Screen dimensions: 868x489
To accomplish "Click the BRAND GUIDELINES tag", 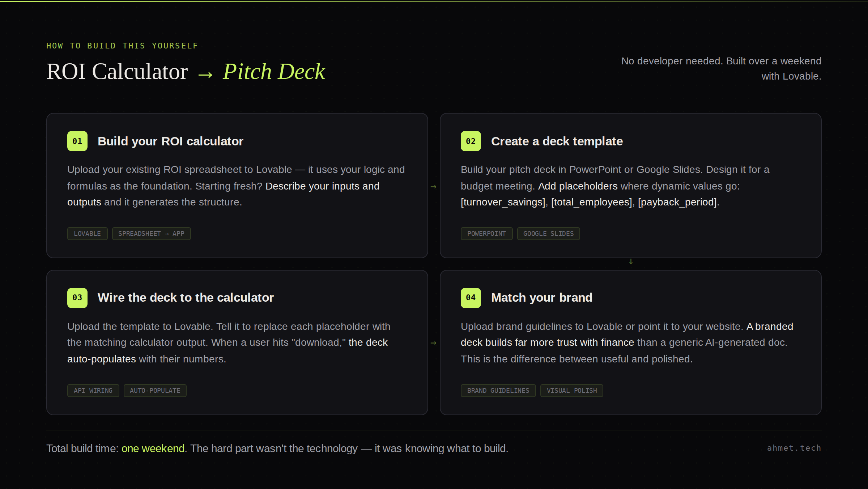I will [x=498, y=391].
